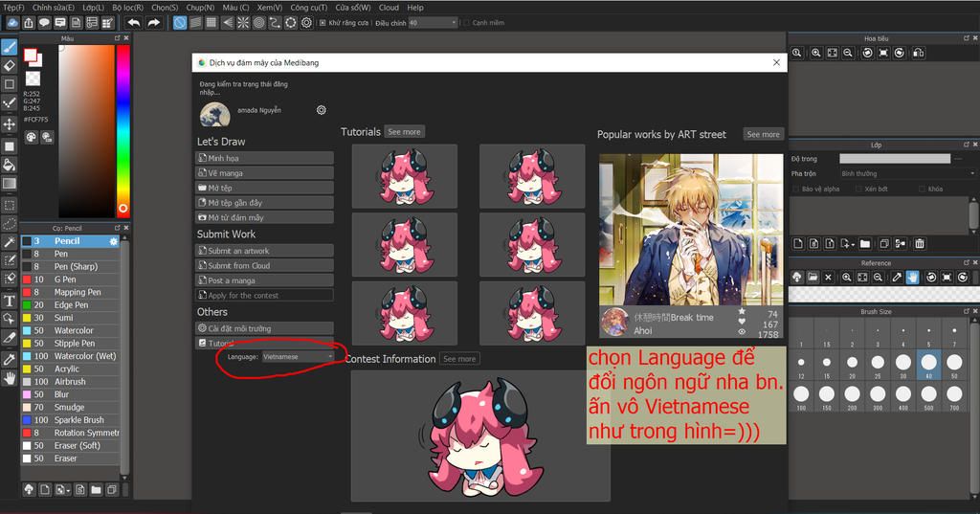The height and width of the screenshot is (514, 980).
Task: Open Pha trộn blending mode dropdown
Action: (x=907, y=174)
